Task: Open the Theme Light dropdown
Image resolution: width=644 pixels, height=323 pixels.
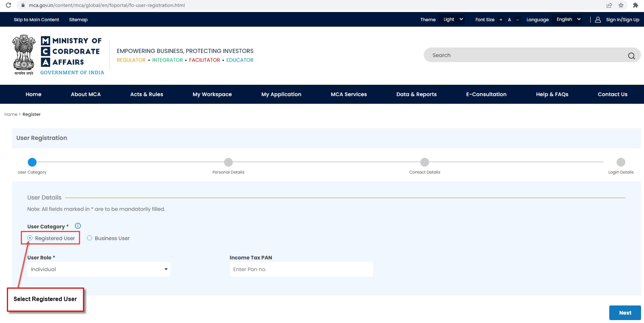Action: (453, 19)
